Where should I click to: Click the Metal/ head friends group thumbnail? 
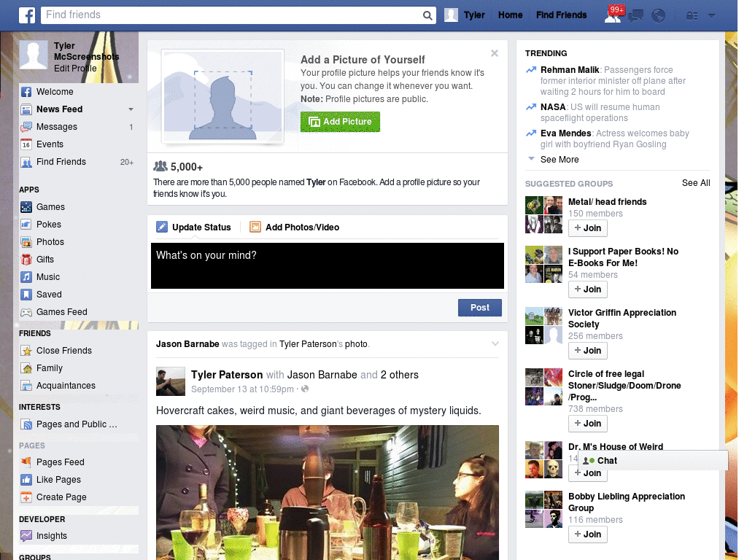[543, 215]
